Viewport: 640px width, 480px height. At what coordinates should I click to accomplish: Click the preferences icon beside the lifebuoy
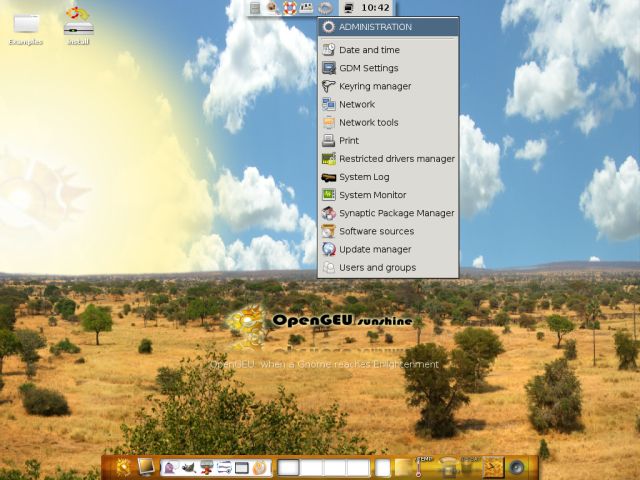307,8
